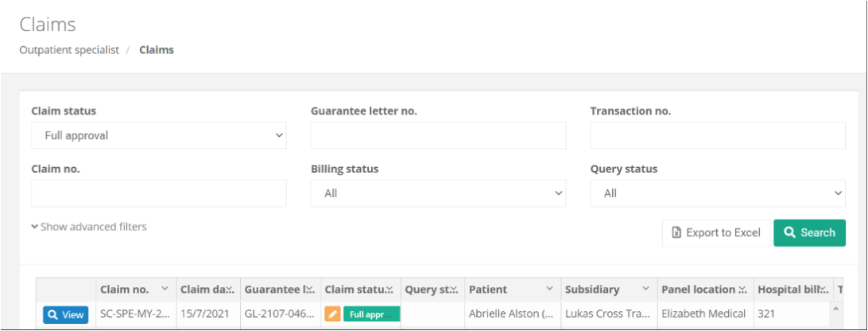Screen dimensions: 868x331
Task: Click the green Full approval status badge
Action: coord(371,314)
